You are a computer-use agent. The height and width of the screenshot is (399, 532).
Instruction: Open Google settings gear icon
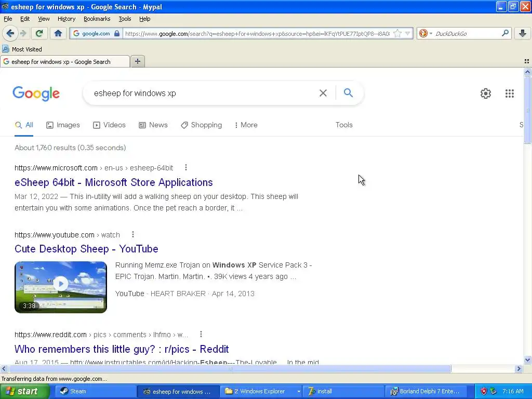486,94
